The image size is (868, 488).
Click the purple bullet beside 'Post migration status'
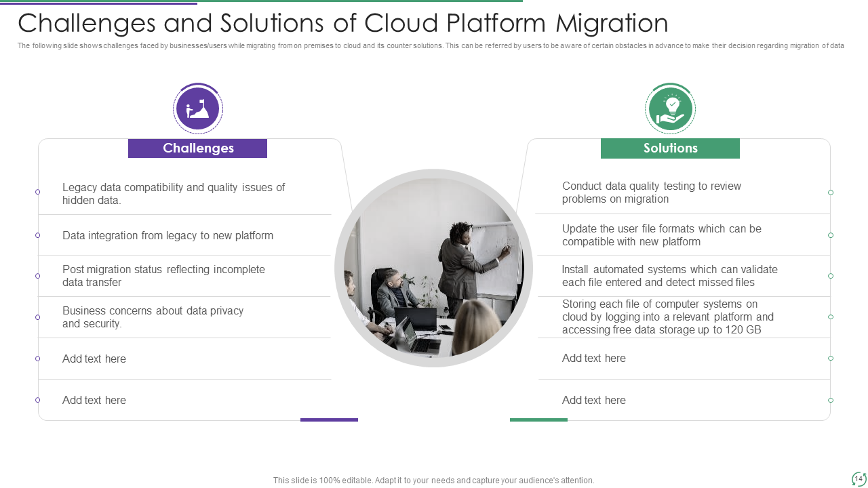[38, 276]
